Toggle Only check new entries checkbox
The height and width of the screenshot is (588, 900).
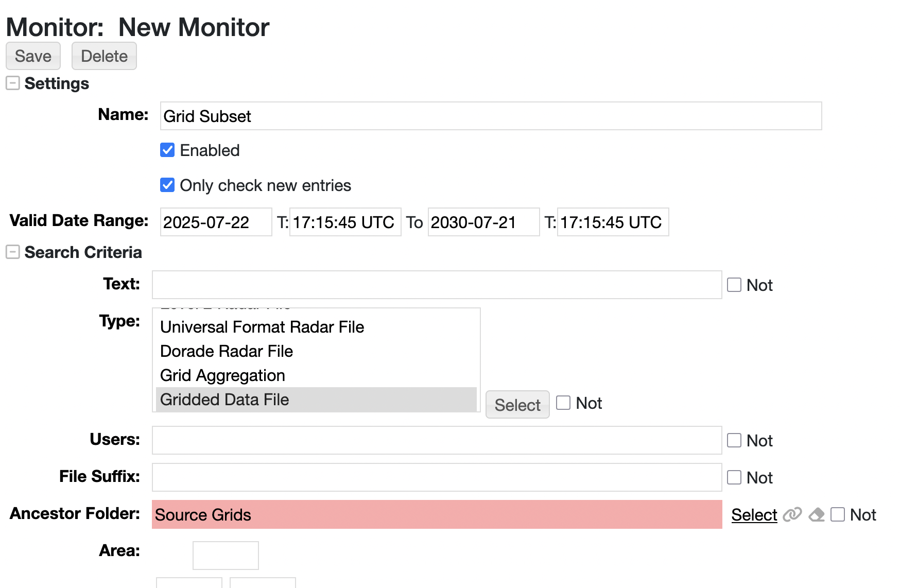click(x=167, y=185)
